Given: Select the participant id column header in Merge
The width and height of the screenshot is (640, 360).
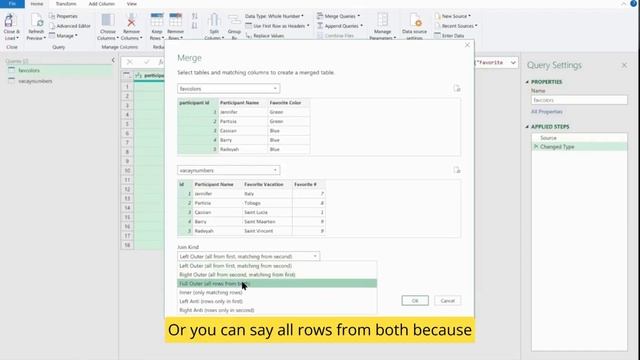Looking at the screenshot, I should click(x=198, y=103).
